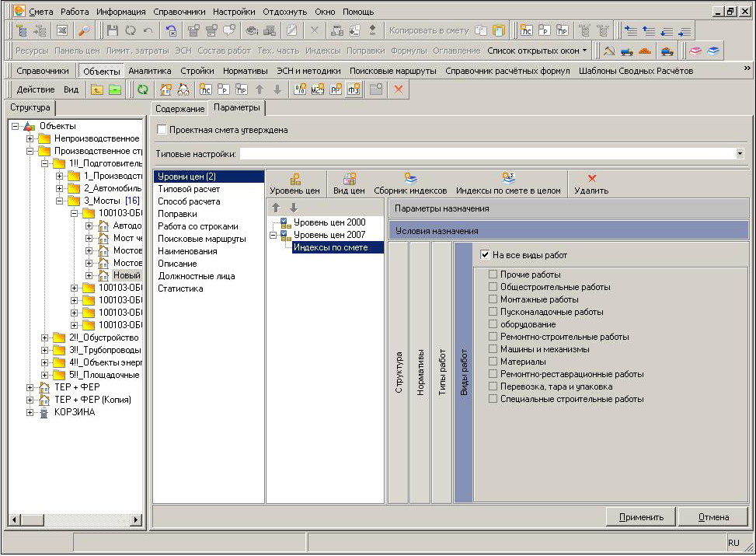Check the Общестроительные работы checkbox
Image resolution: width=756 pixels, height=556 pixels.
[493, 287]
